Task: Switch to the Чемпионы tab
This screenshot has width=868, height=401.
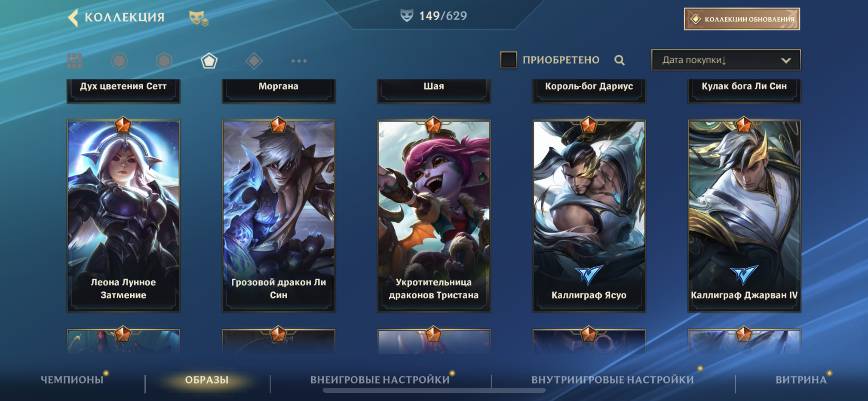Action: [72, 380]
